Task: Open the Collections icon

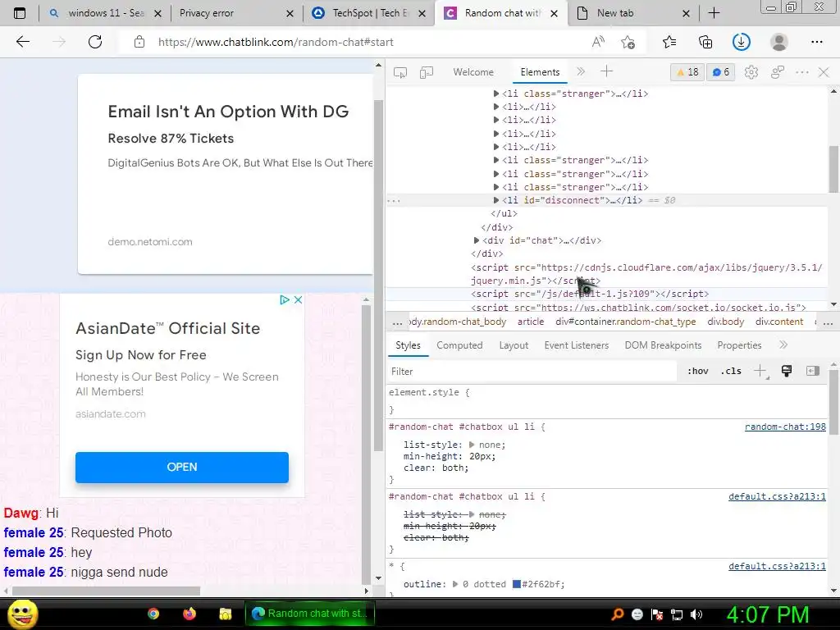Action: (705, 42)
